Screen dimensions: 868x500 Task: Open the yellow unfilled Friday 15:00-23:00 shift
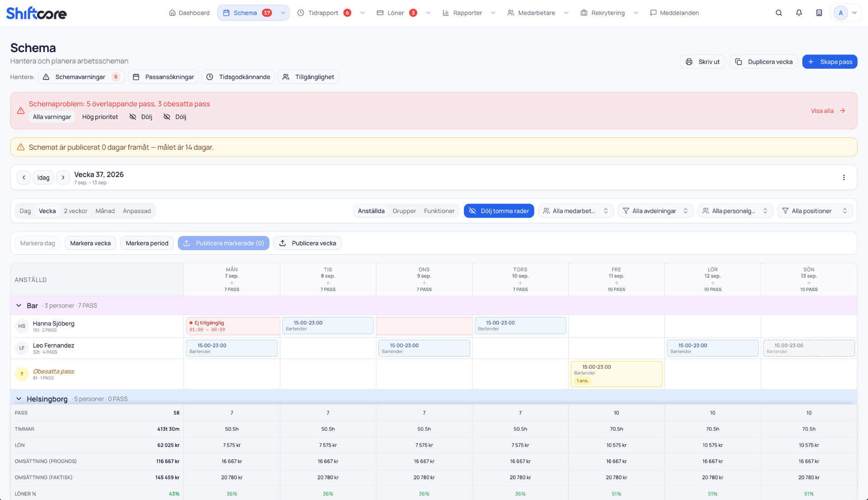(616, 374)
